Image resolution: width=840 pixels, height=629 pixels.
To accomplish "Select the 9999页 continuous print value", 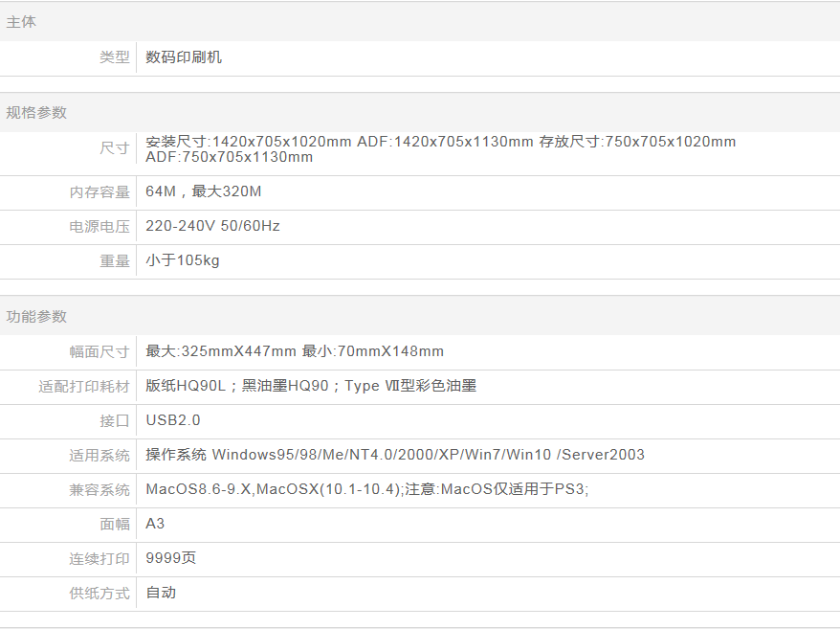I will (x=171, y=558).
